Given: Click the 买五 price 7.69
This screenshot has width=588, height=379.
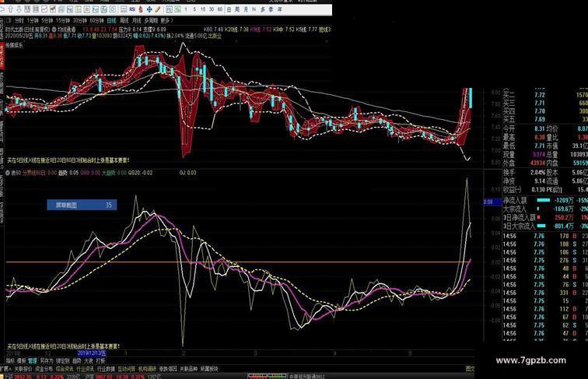Looking at the screenshot, I should coord(540,119).
